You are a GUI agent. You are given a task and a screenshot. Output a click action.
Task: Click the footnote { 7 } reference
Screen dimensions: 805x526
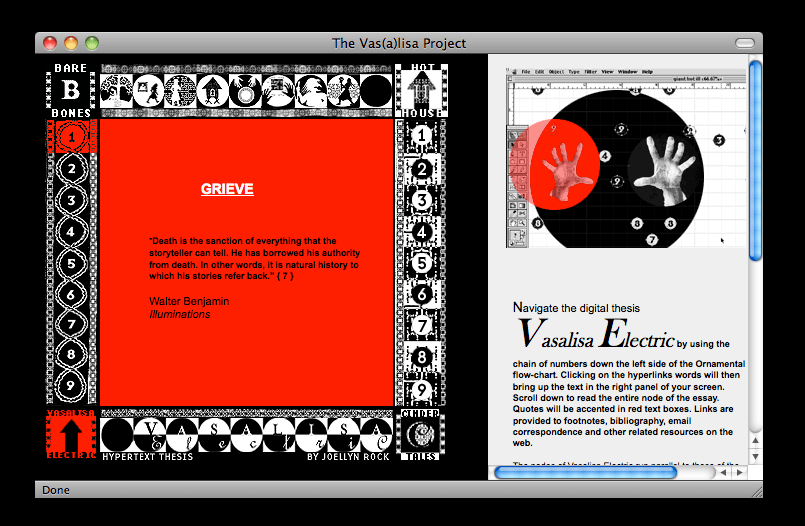coord(285,276)
